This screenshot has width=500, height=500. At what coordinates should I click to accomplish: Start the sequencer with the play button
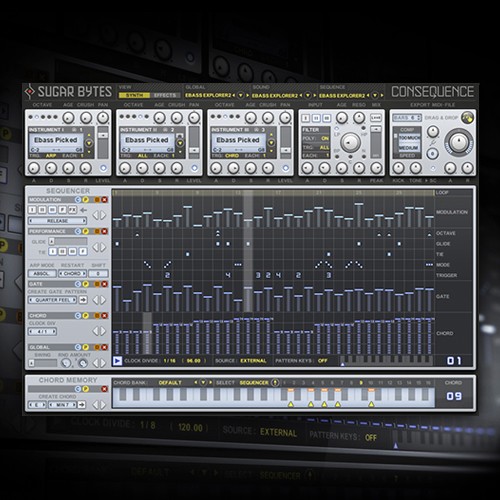coord(117,361)
